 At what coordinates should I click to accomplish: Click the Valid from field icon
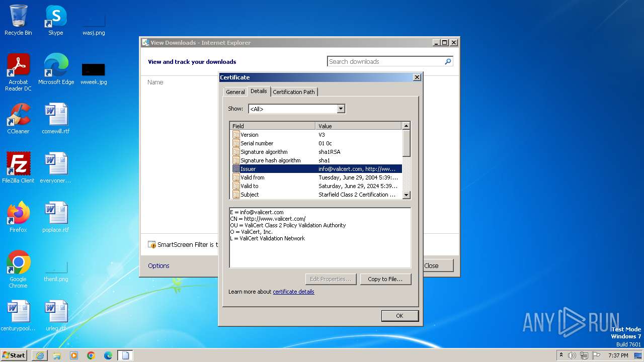[236, 177]
